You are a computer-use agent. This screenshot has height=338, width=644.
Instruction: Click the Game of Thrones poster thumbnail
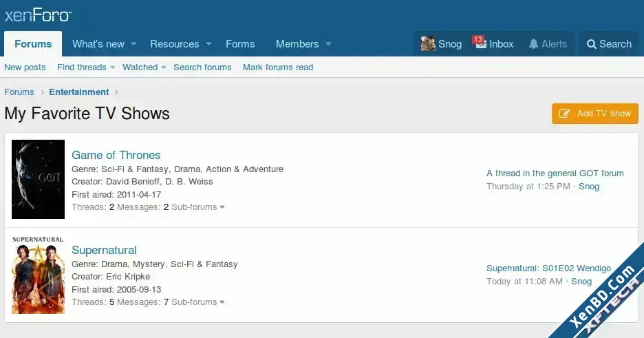pyautogui.click(x=39, y=179)
